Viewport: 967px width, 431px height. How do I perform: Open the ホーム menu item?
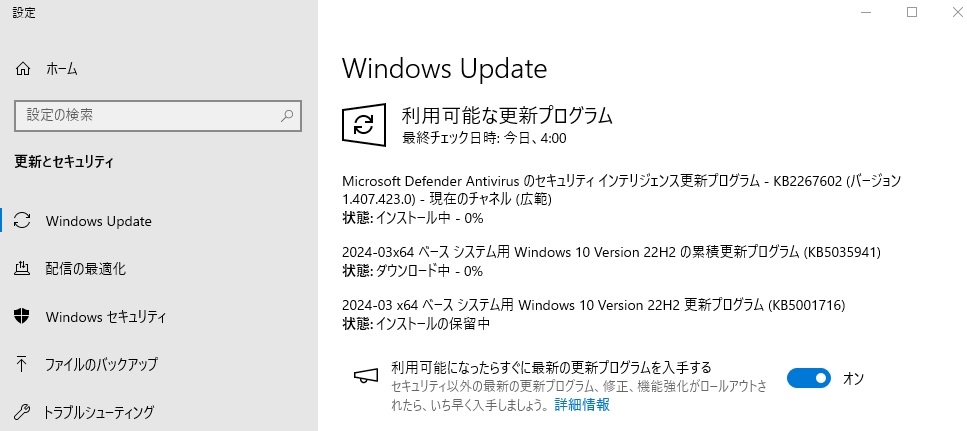pyautogui.click(x=62, y=70)
